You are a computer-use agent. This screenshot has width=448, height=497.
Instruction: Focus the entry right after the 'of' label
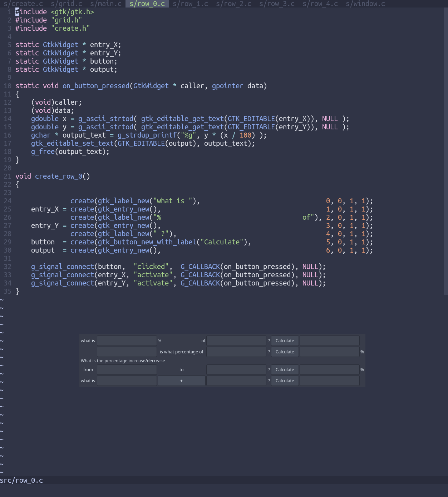point(236,341)
